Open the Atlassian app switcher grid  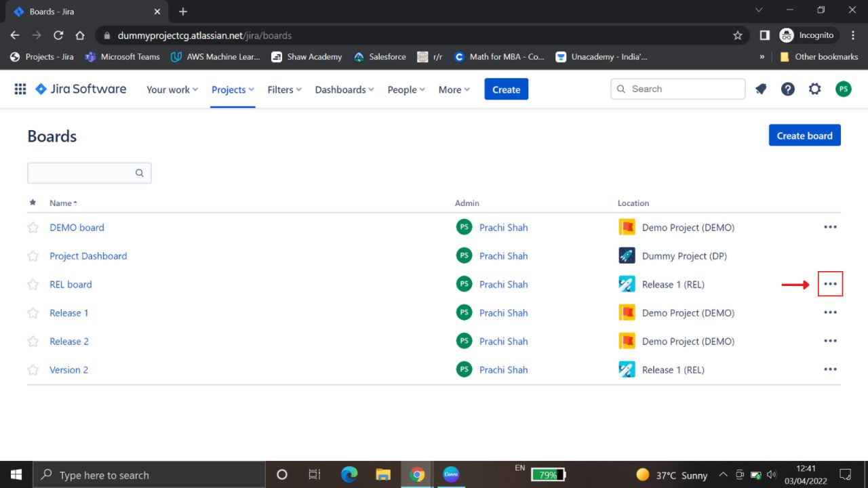pyautogui.click(x=20, y=89)
